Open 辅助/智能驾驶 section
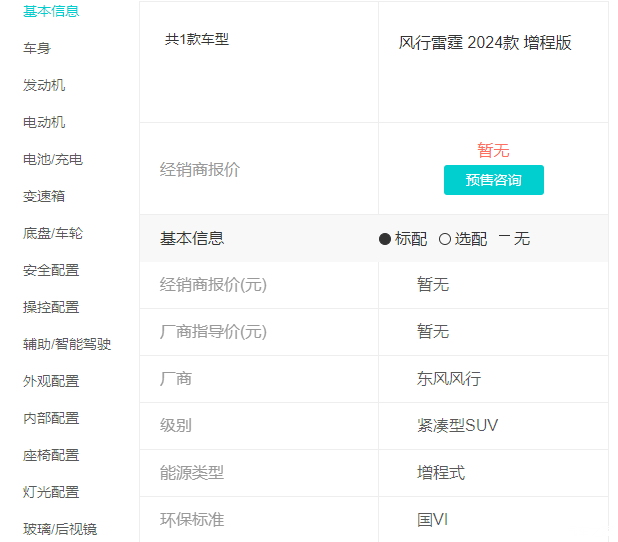Viewport: 618px width, 542px height. [x=67, y=344]
